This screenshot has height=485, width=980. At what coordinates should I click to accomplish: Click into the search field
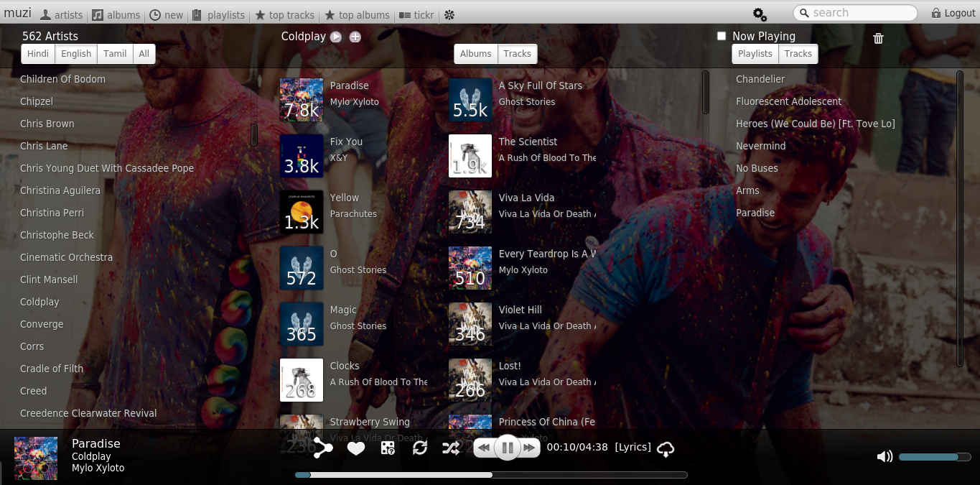point(855,13)
